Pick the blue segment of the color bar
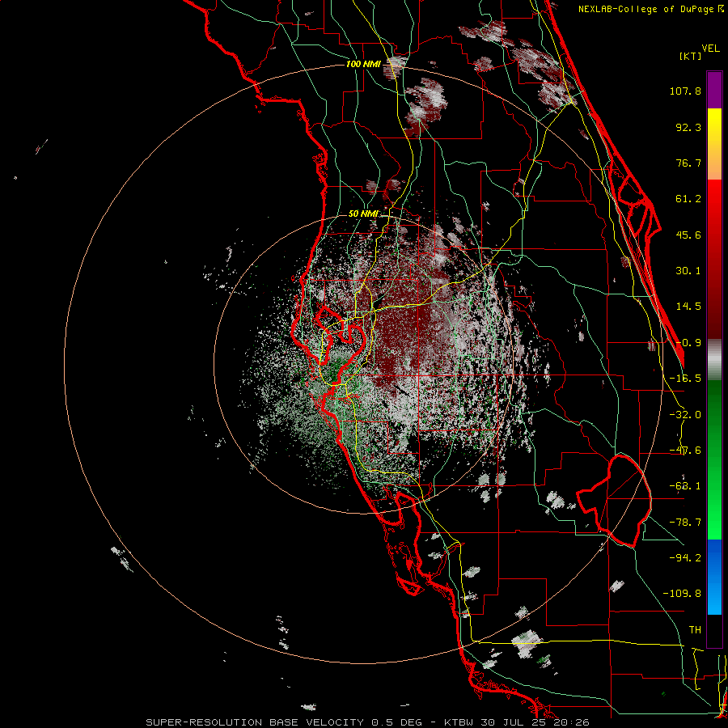This screenshot has height=728, width=728. (714, 577)
